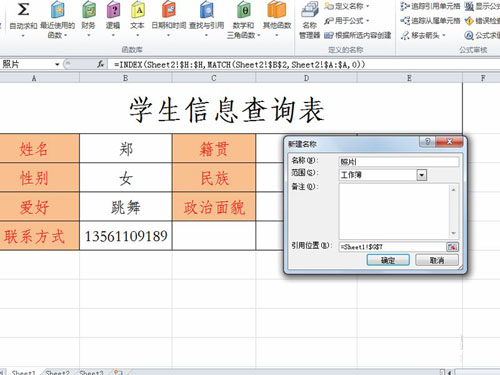Click the help question mark in New Name dialog

pos(428,142)
